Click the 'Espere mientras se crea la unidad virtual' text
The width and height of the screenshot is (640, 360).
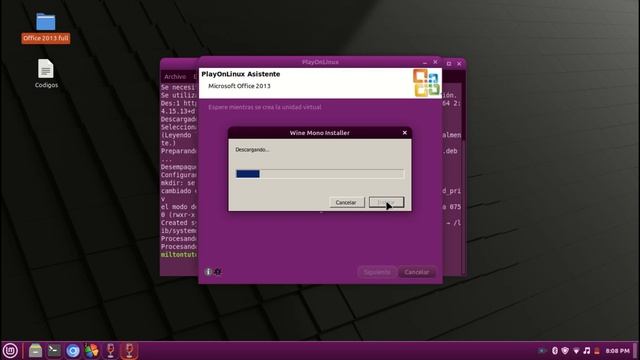(265, 107)
